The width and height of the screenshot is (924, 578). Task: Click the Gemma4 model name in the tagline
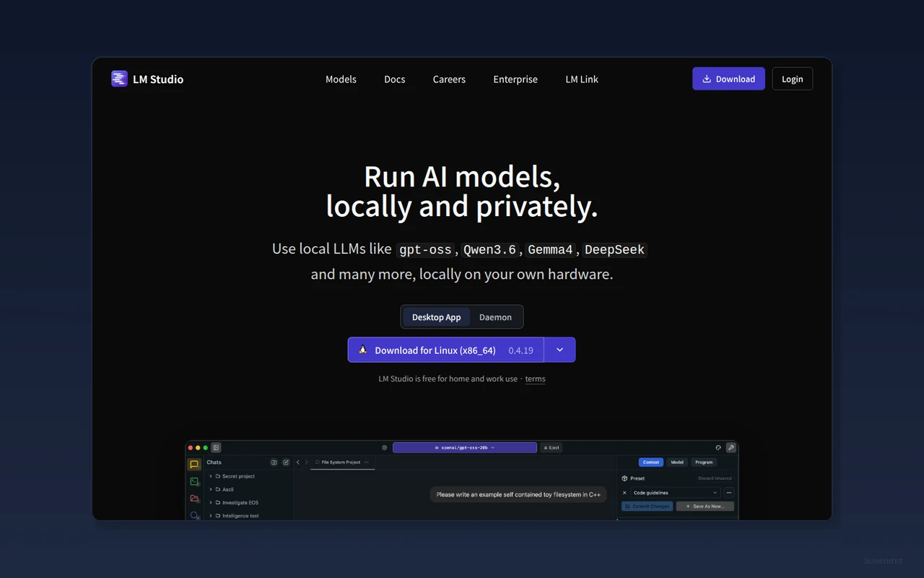pyautogui.click(x=550, y=250)
